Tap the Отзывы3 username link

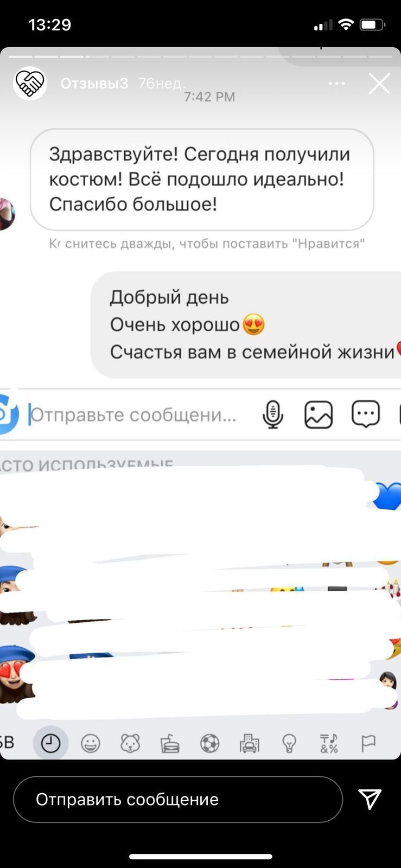94,83
